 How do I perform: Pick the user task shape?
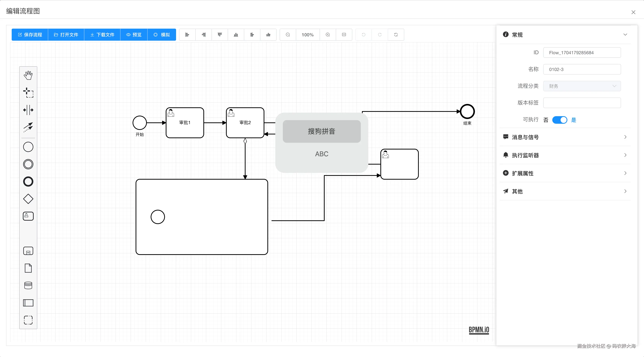point(28,216)
